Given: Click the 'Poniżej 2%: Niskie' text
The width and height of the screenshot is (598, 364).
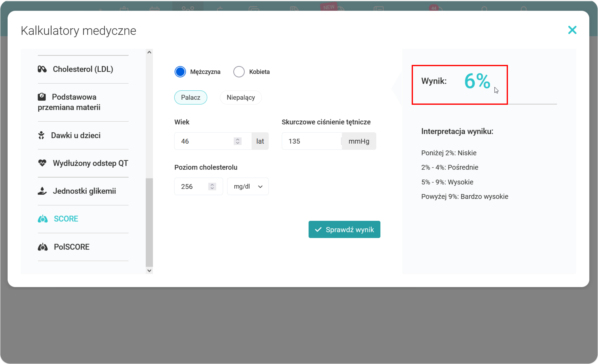Looking at the screenshot, I should [x=449, y=153].
